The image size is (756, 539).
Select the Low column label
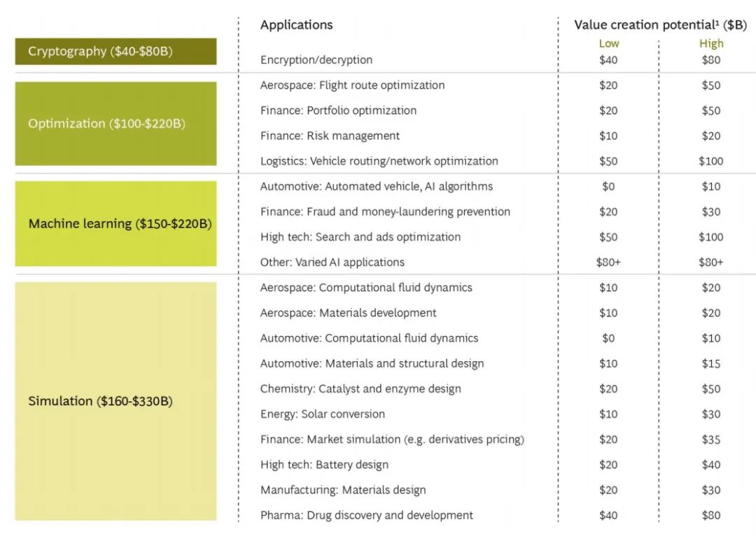(609, 43)
